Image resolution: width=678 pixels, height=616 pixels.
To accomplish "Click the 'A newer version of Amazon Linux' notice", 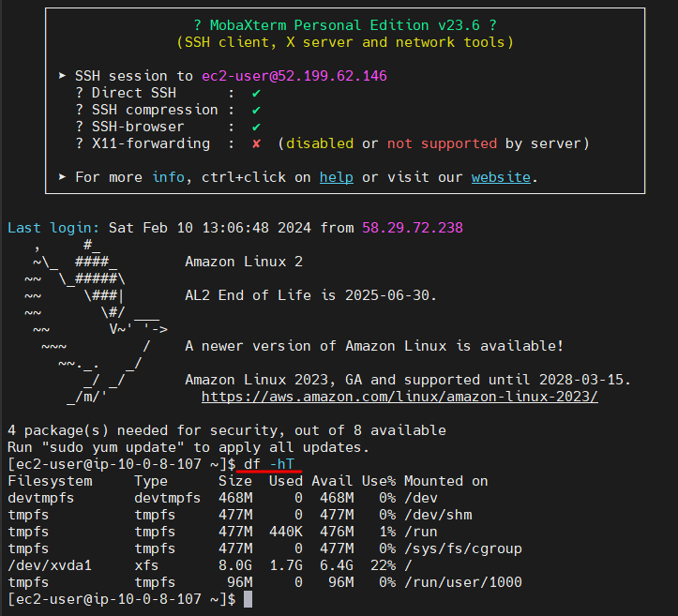I will click(374, 346).
